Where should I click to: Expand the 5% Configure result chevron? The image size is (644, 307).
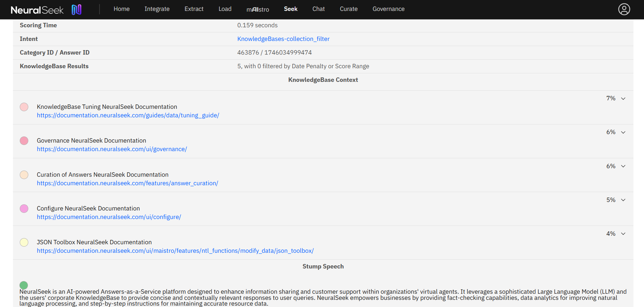point(623,200)
